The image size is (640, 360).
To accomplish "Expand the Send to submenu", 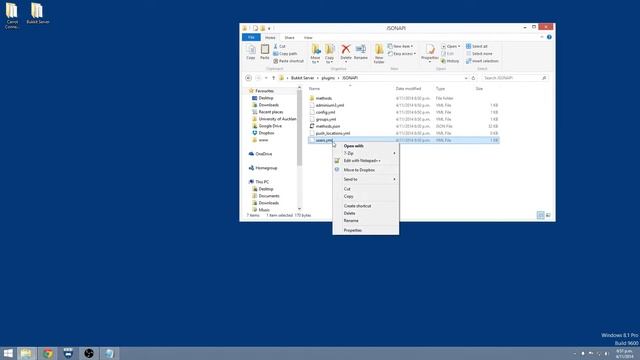I will coord(366,179).
